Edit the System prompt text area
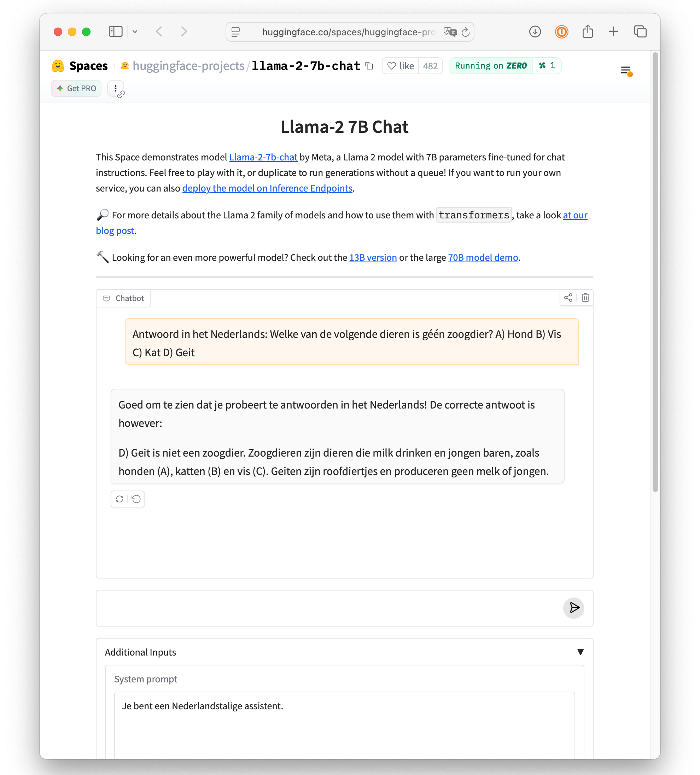700x775 pixels. 345,725
